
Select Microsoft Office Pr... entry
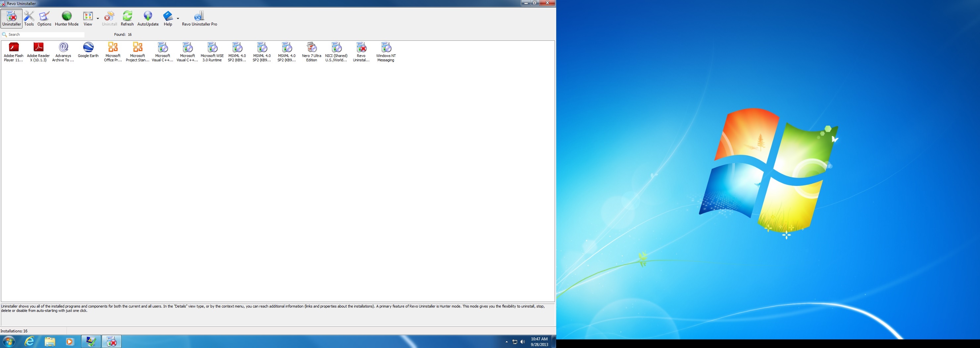113,52
